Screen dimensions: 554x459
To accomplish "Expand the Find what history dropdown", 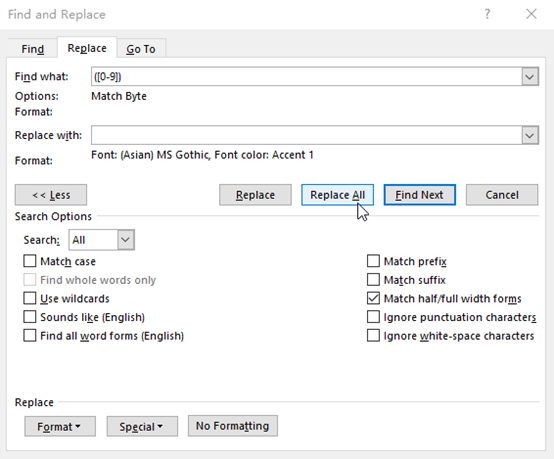I will 530,76.
